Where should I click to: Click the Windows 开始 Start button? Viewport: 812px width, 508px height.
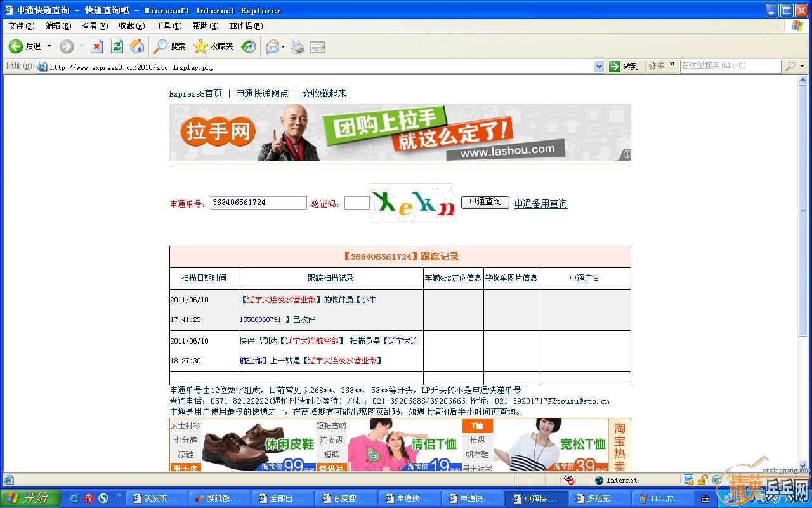[29, 498]
